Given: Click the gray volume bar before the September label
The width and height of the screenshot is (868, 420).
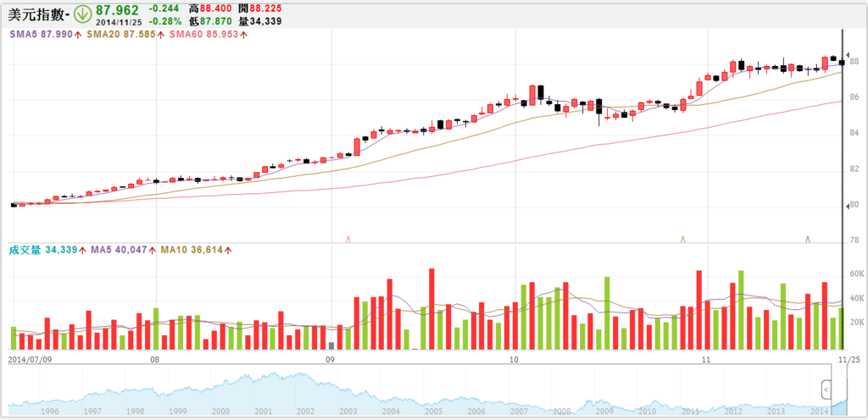Looking at the screenshot, I should coord(331,346).
